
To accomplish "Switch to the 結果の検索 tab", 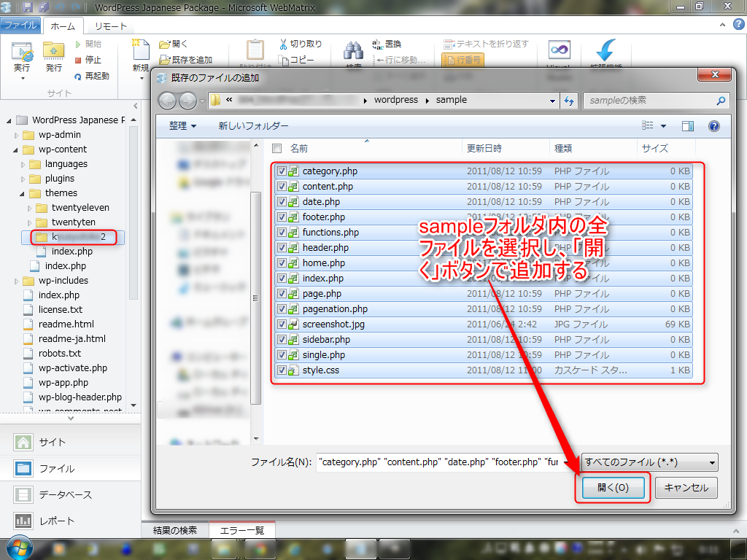I will [x=175, y=530].
